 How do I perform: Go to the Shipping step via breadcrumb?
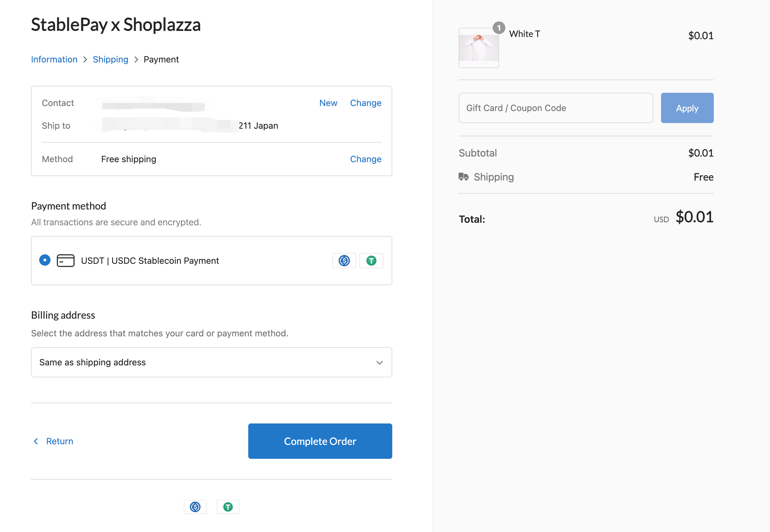(111, 59)
